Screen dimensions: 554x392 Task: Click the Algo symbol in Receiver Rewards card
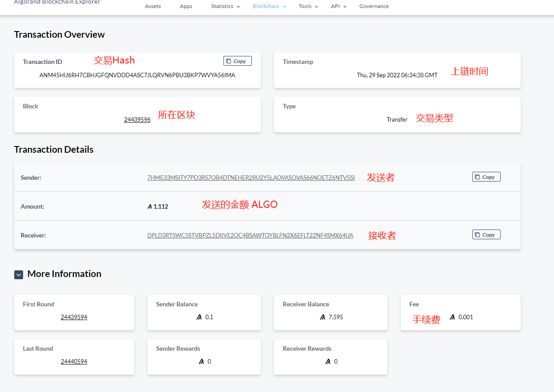tap(328, 361)
